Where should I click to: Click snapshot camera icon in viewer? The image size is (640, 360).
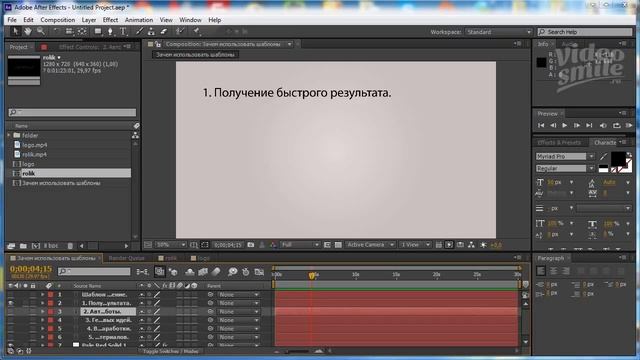coord(251,245)
